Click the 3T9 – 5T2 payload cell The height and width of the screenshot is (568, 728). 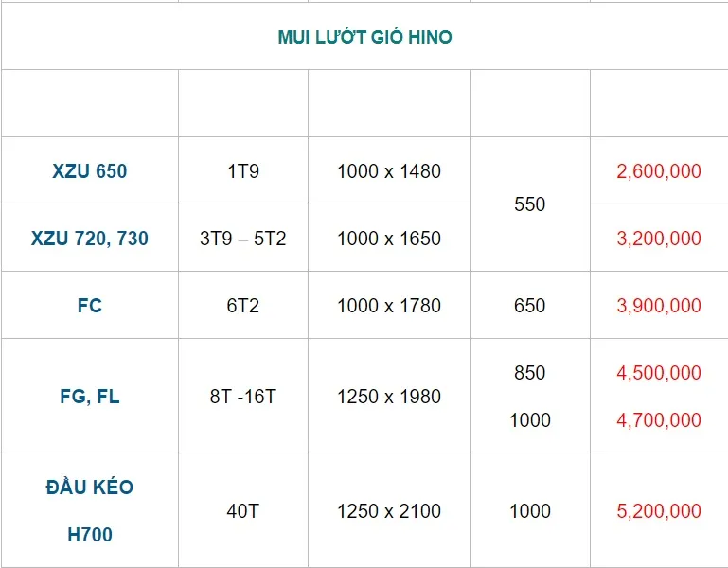coord(242,239)
